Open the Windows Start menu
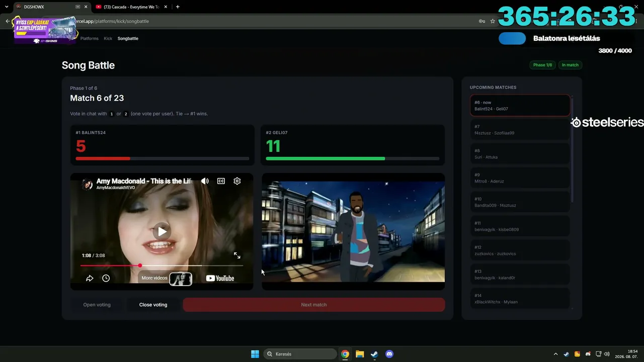Image resolution: width=644 pixels, height=362 pixels. (255, 354)
